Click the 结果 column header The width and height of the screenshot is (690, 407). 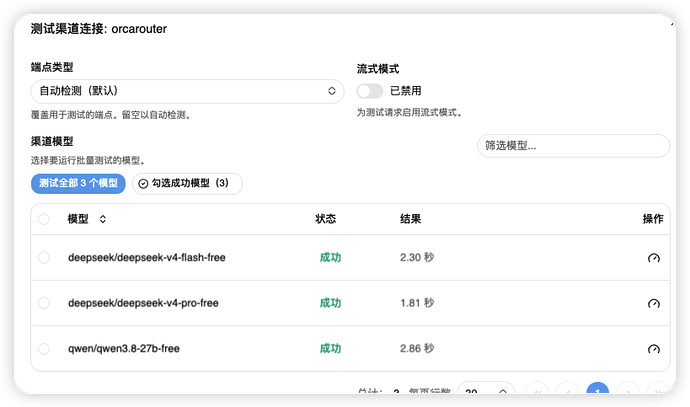(410, 219)
